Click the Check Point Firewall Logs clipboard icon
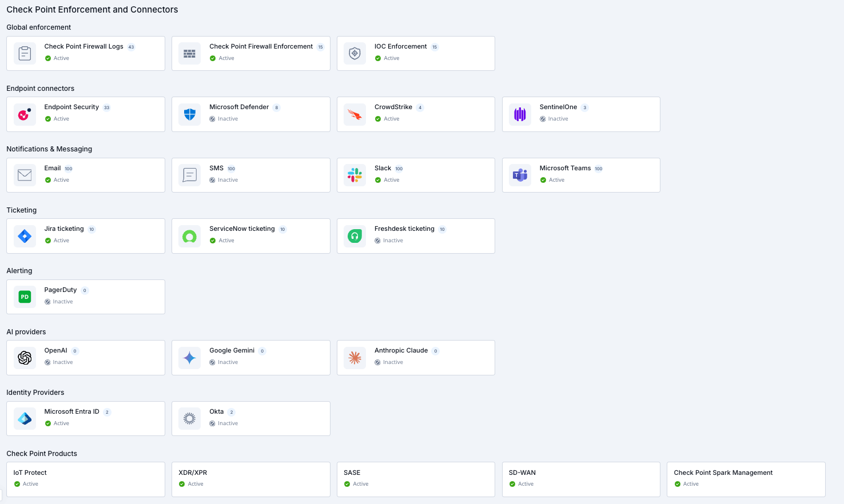844x504 pixels. (x=25, y=54)
